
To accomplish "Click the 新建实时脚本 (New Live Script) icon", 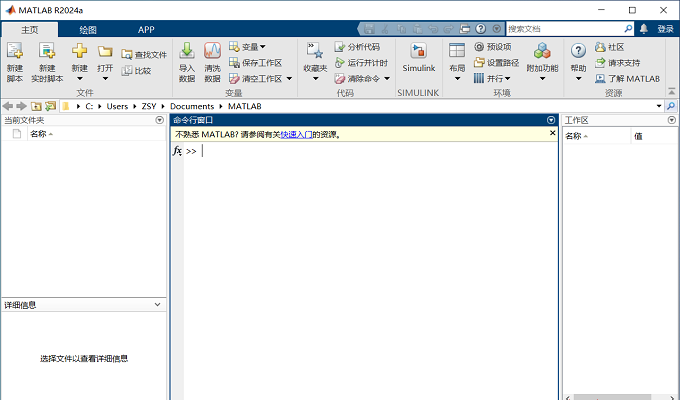I will 47,51.
